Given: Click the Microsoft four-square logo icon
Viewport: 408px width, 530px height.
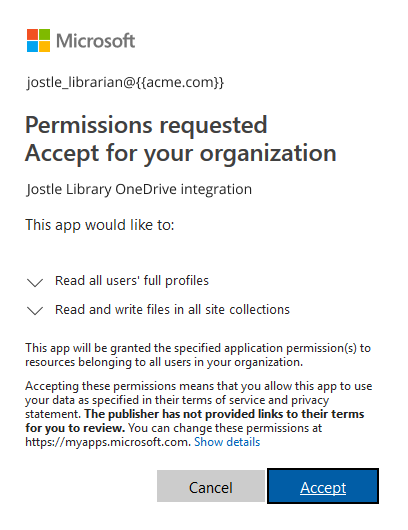Looking at the screenshot, I should (x=39, y=41).
